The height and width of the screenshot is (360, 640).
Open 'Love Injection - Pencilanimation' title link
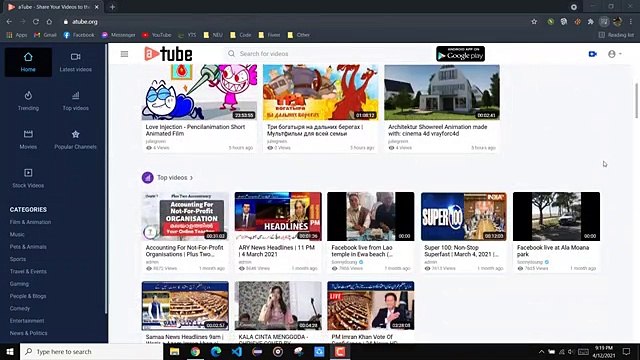(195, 130)
